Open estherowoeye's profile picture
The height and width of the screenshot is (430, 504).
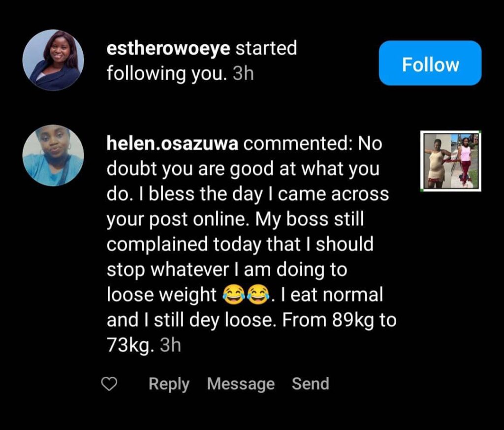pos(53,60)
